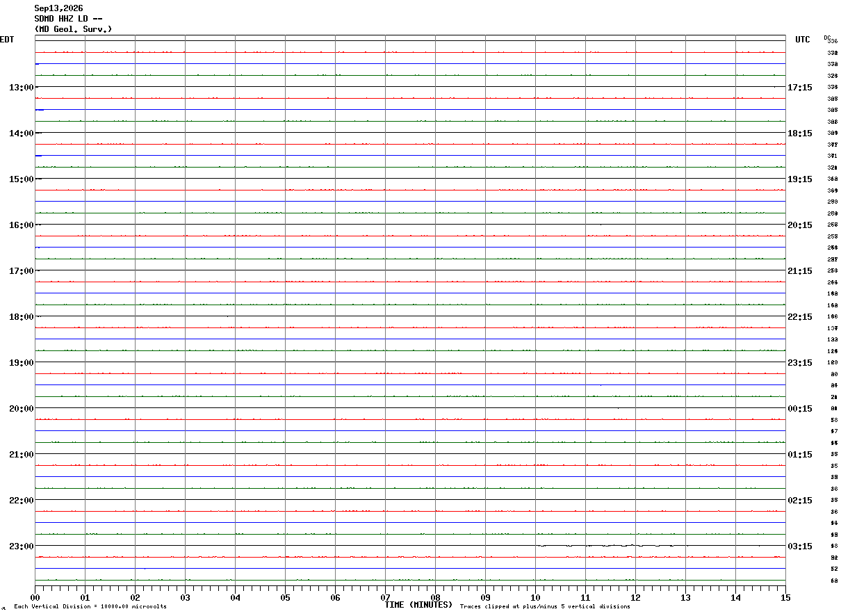Screen dimensions: 841x616
Task: Select the traces clipped footnote text
Action: coord(545,607)
